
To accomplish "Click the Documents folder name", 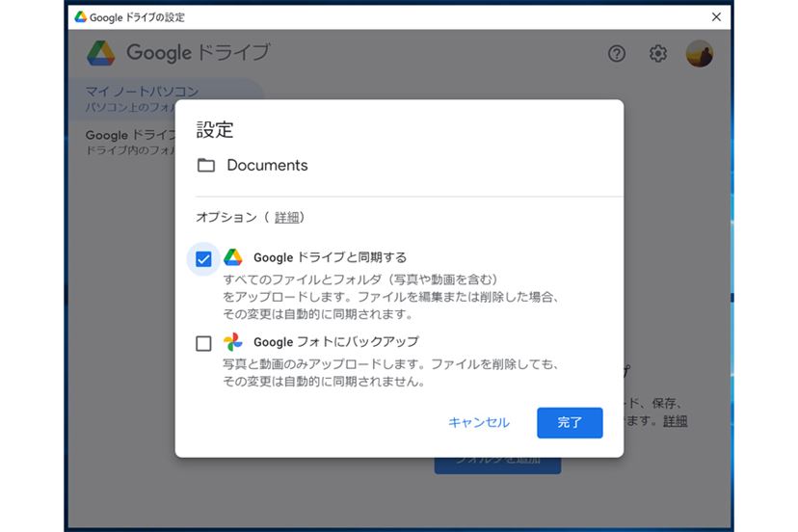I will point(267,165).
